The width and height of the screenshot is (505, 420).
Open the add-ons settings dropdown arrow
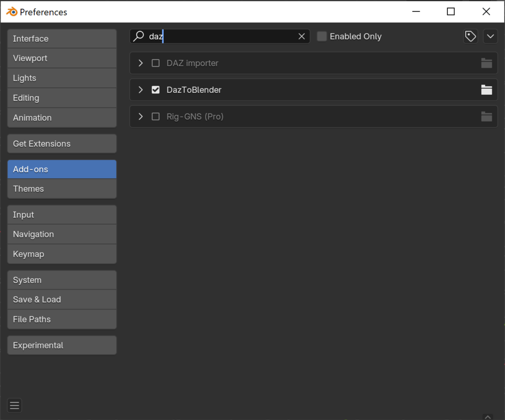pyautogui.click(x=490, y=37)
